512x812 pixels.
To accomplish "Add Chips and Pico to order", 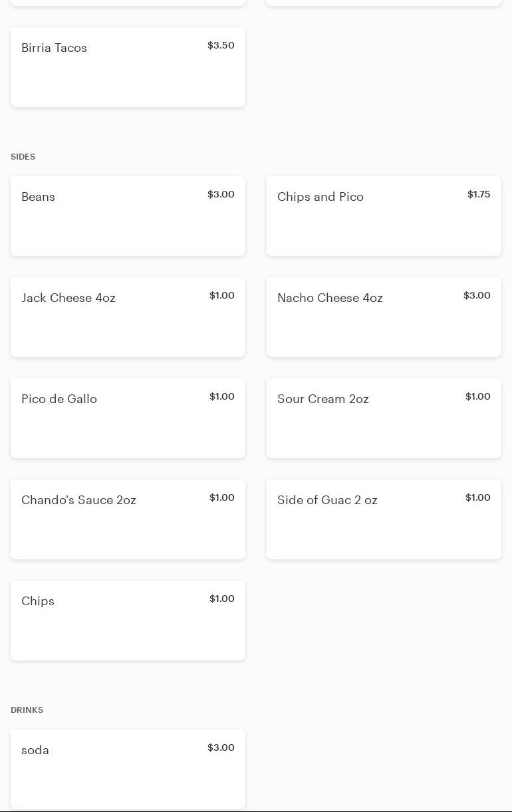I will [384, 216].
